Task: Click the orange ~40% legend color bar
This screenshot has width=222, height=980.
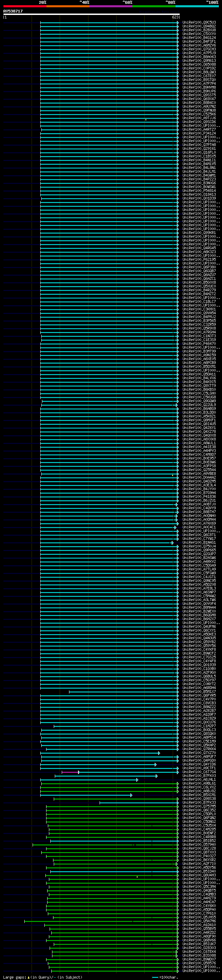Action: click(x=68, y=6)
